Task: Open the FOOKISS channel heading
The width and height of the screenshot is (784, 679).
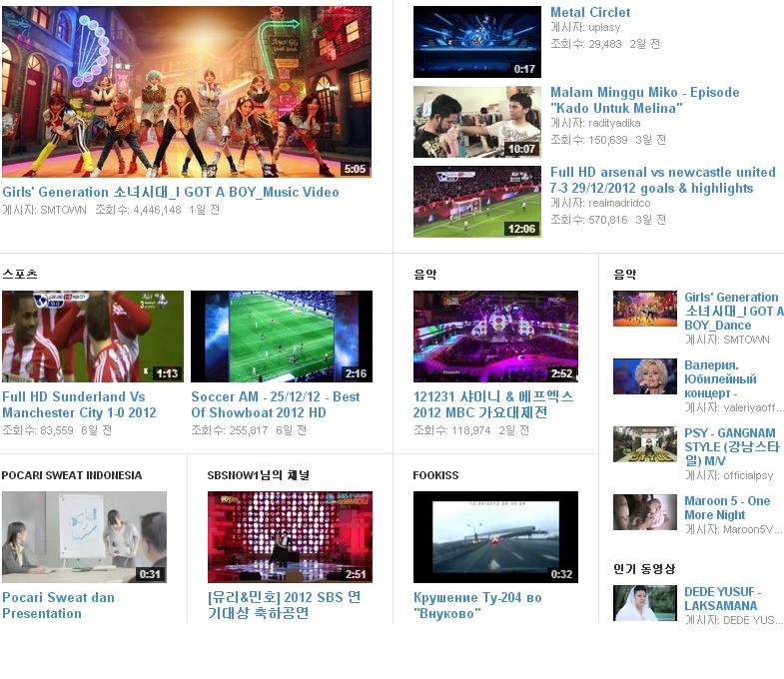Action: 435,475
